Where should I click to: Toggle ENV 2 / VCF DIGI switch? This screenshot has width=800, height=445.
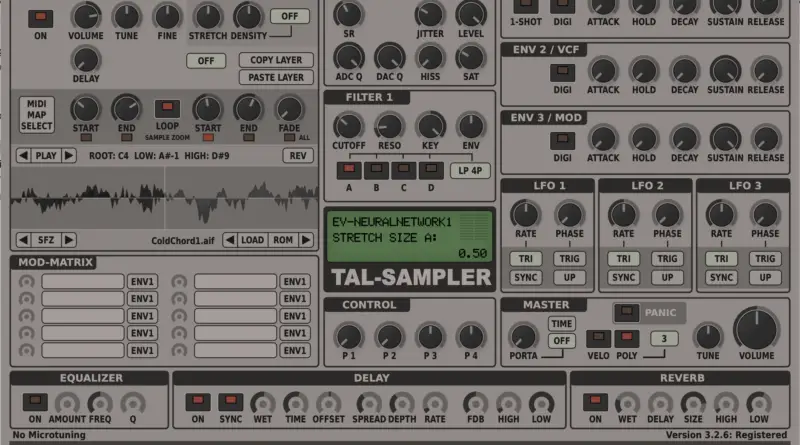tap(562, 72)
